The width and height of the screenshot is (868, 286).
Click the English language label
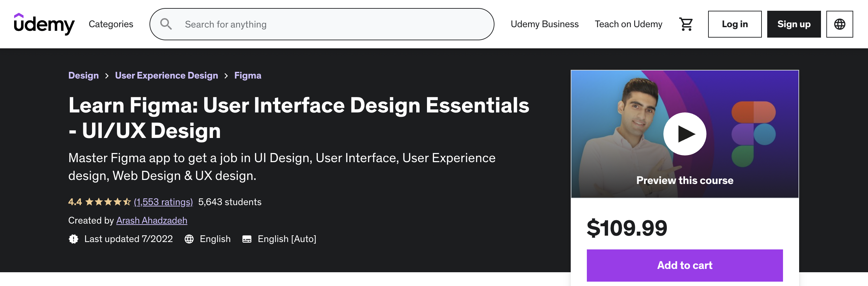click(x=215, y=239)
